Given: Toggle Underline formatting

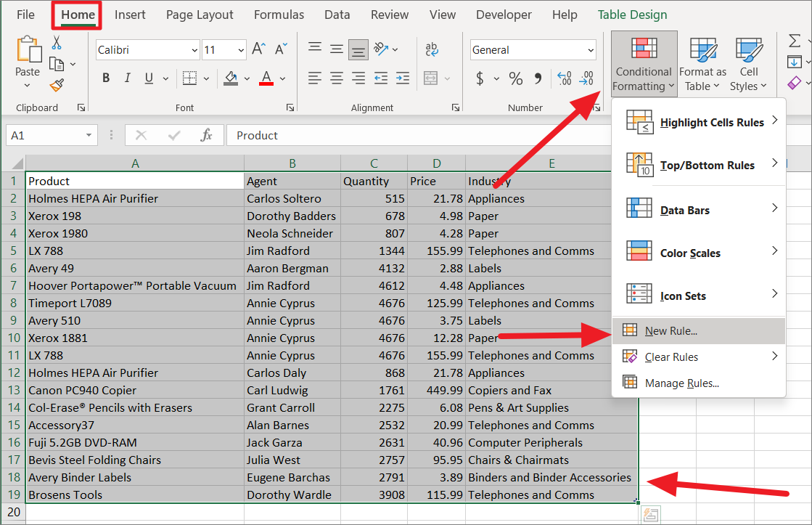Looking at the screenshot, I should (149, 78).
